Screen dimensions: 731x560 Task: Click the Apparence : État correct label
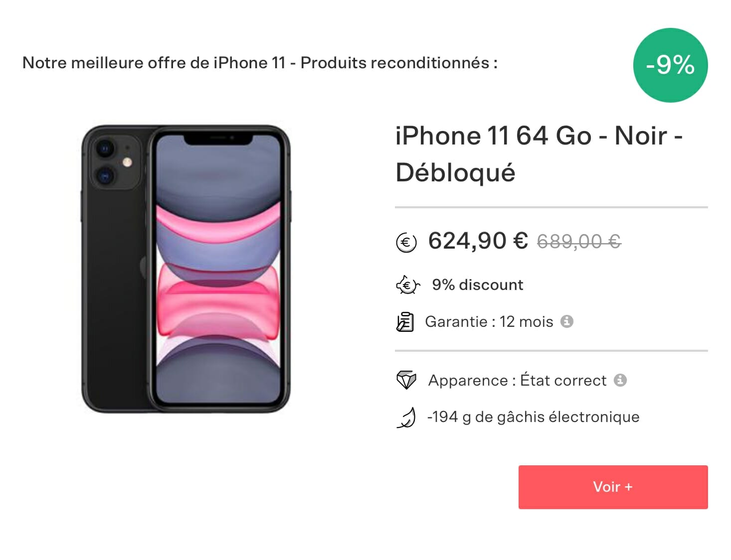click(517, 380)
